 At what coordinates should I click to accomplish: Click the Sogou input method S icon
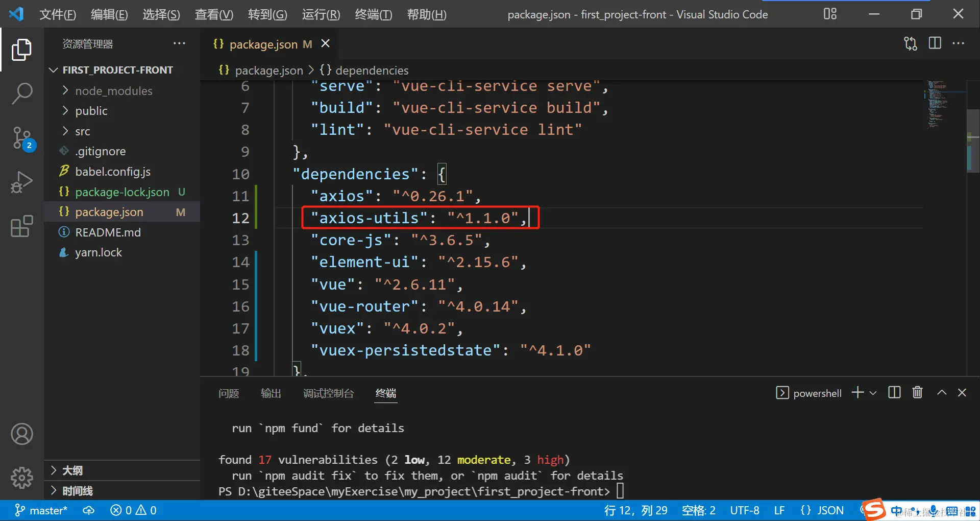tap(874, 509)
